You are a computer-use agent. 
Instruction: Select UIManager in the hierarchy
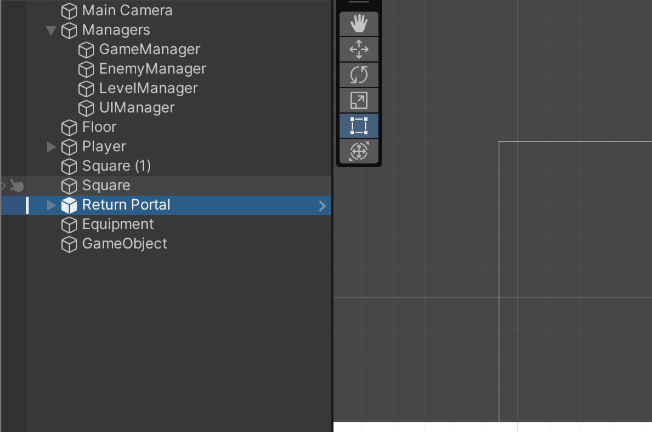tap(136, 108)
